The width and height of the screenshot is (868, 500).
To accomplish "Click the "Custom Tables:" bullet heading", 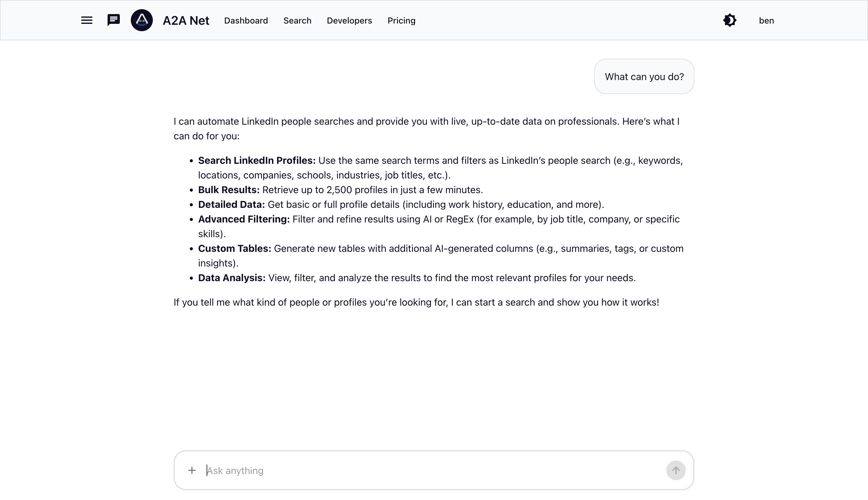I will [234, 249].
